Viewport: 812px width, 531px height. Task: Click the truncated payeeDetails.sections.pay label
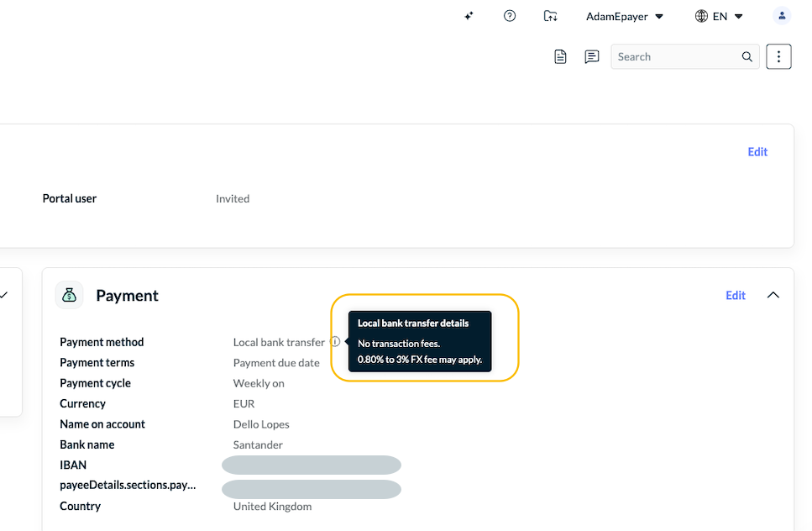128,486
